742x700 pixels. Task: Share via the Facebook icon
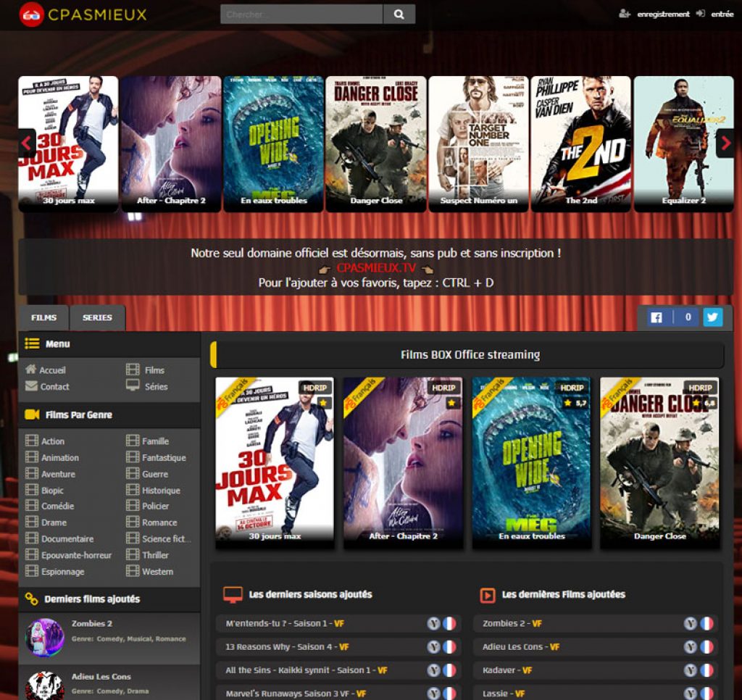point(656,317)
